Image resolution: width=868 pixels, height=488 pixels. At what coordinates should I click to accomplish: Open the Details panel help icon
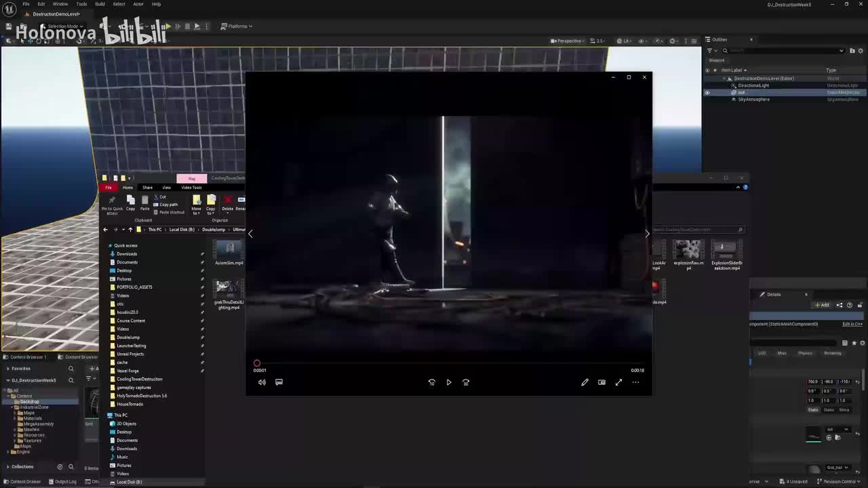[x=850, y=305]
